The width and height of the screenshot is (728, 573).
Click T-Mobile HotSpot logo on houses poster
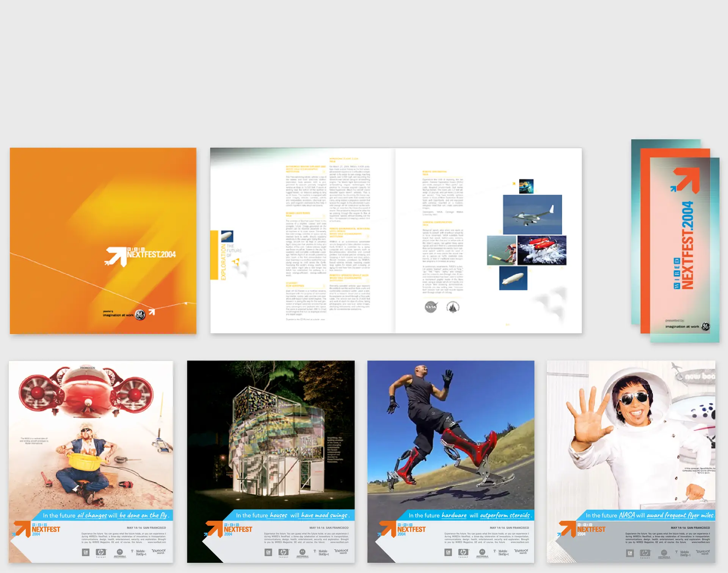click(x=322, y=553)
